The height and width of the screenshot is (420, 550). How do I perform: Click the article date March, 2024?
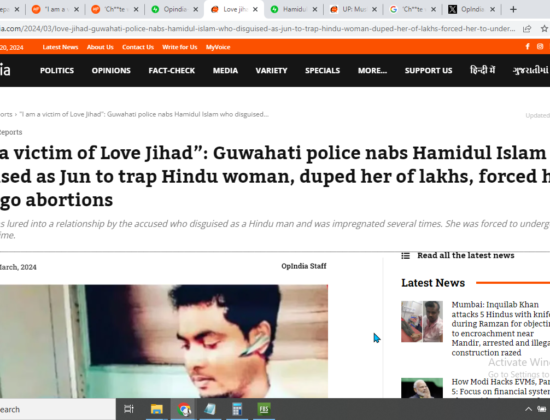(x=18, y=267)
